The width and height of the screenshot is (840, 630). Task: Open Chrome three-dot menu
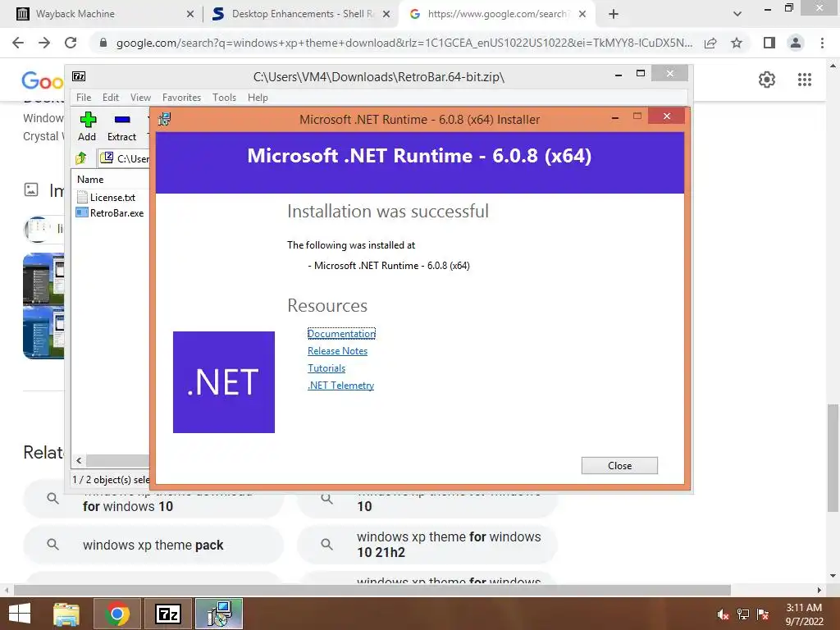[x=822, y=43]
